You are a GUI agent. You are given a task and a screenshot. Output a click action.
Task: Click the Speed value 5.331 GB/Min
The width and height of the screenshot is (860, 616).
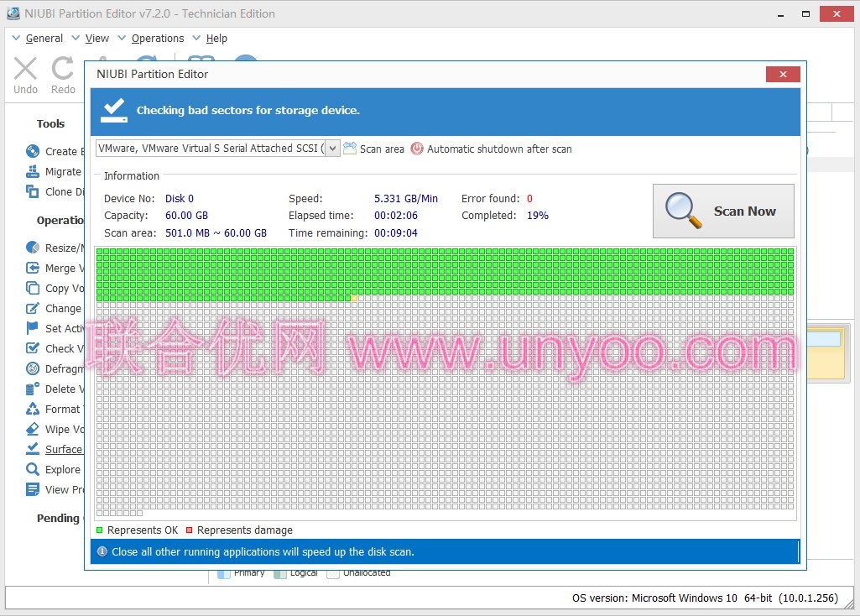click(x=406, y=199)
